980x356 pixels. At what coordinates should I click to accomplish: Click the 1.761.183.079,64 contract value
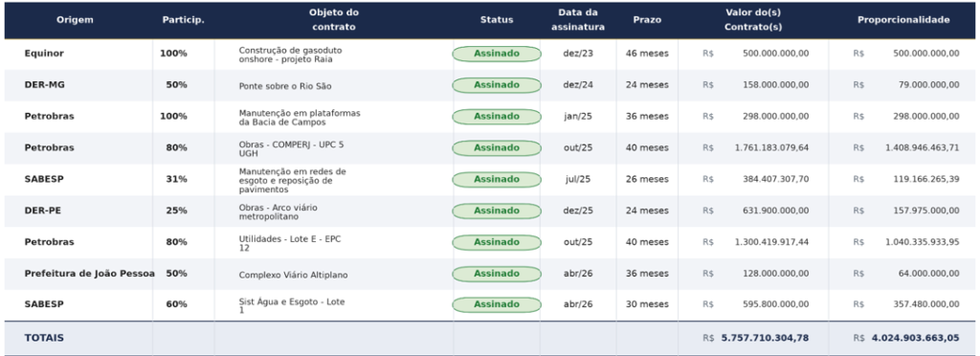tap(772, 148)
